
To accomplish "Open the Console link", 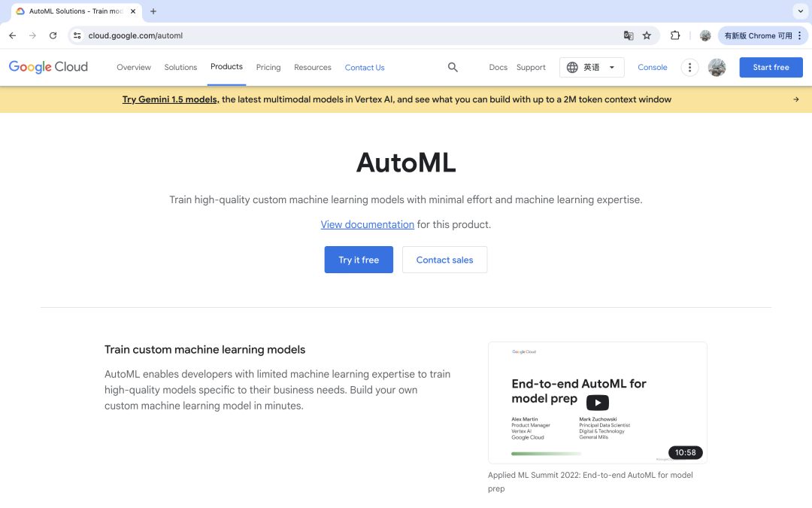I will click(x=652, y=68).
